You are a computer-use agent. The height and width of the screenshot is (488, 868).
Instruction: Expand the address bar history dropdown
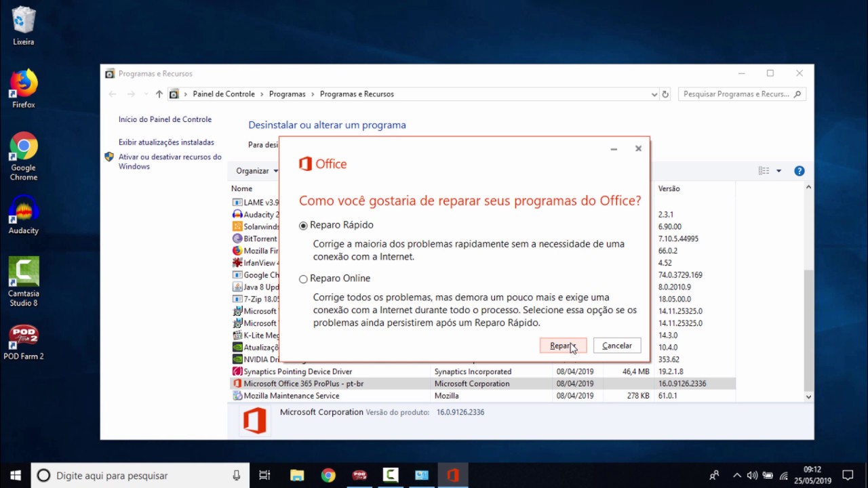click(x=654, y=94)
